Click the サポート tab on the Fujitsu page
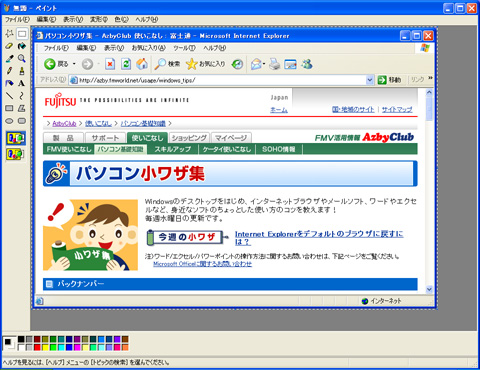480x370 pixels. [105, 138]
